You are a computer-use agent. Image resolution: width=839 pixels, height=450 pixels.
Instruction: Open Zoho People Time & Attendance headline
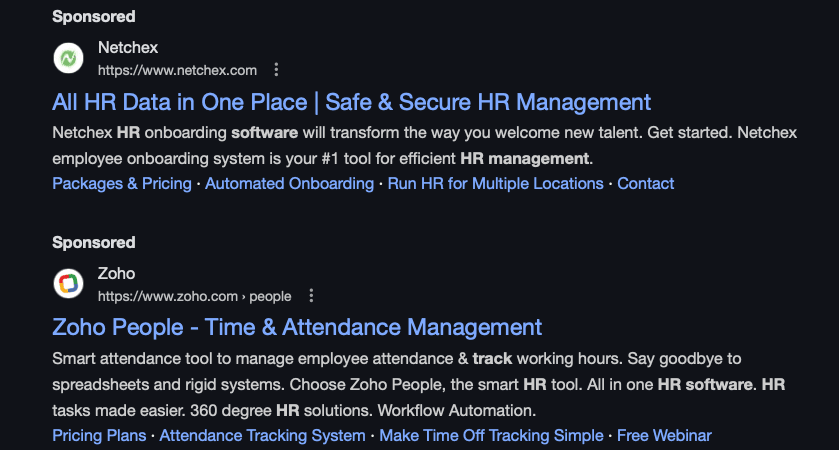point(297,327)
